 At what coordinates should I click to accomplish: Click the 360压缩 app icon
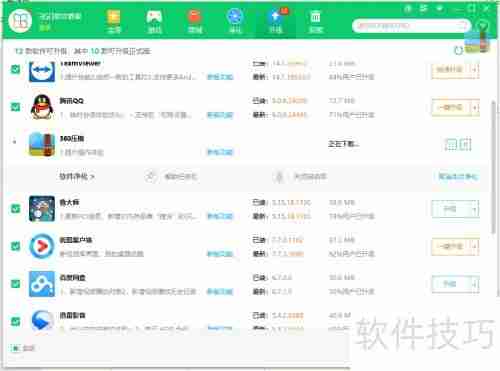point(42,144)
